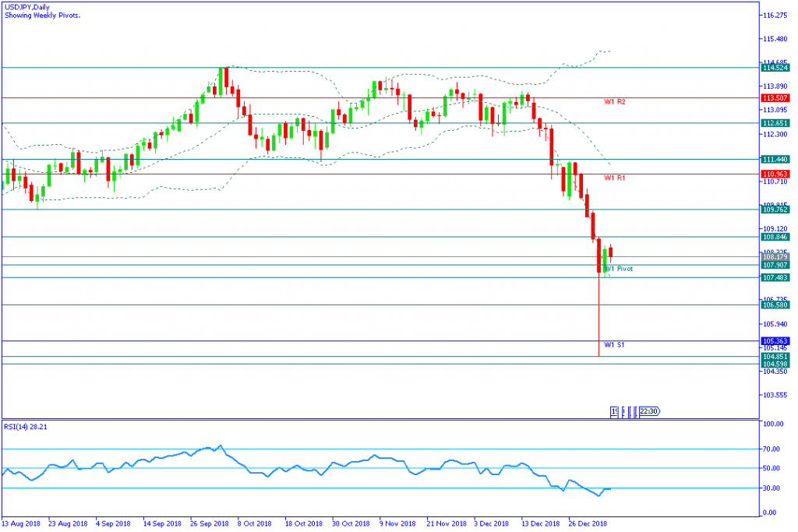Click the USDJPY,Daily chart title
This screenshot has height=532, width=798.
[x=27, y=7]
